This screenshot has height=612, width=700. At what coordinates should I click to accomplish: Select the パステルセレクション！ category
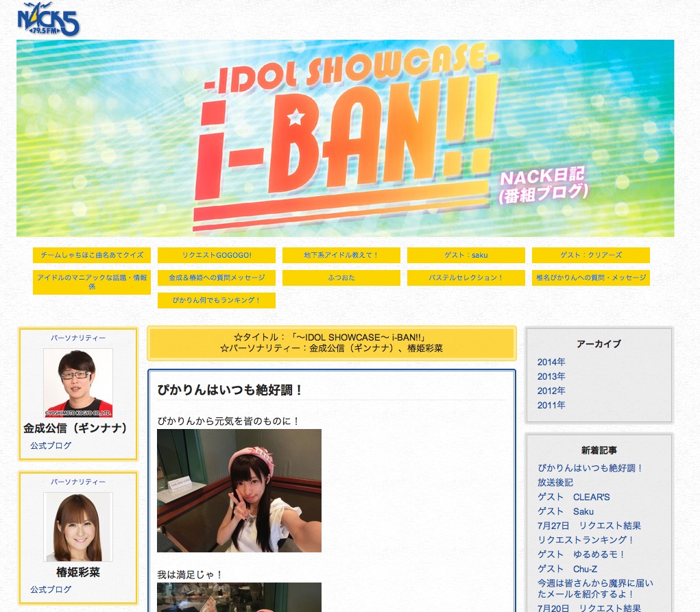[466, 278]
